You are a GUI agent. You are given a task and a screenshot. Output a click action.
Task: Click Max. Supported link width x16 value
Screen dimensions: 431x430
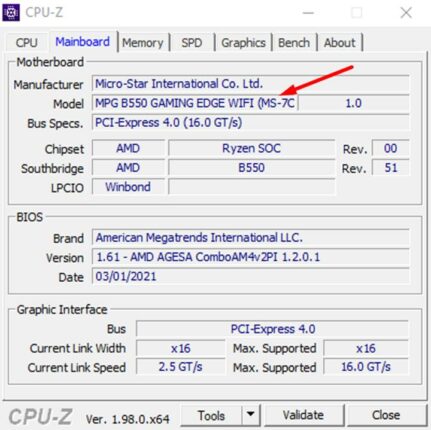(366, 348)
